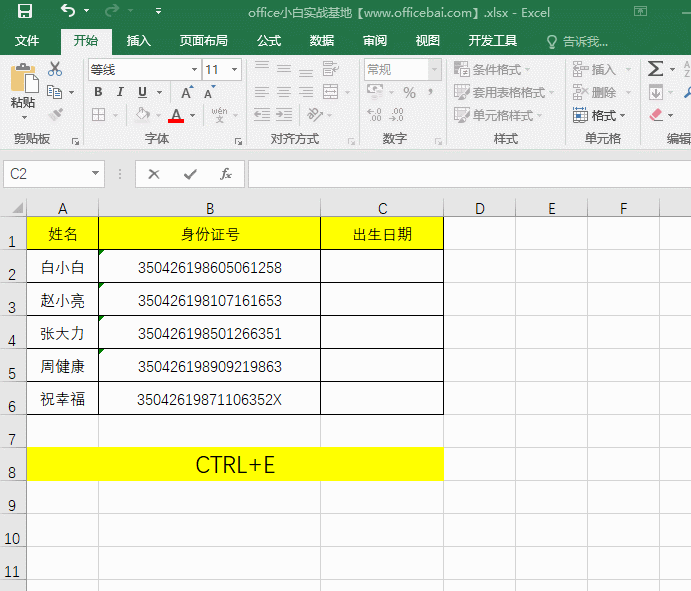Click the cell borders icon
The image size is (691, 591).
click(98, 115)
